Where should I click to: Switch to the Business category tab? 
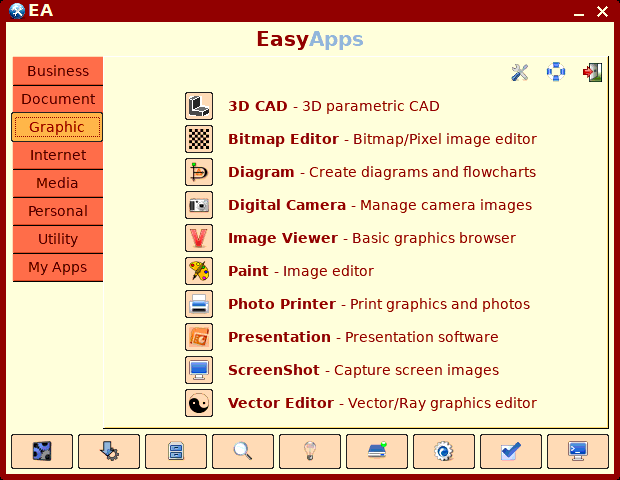click(x=58, y=71)
